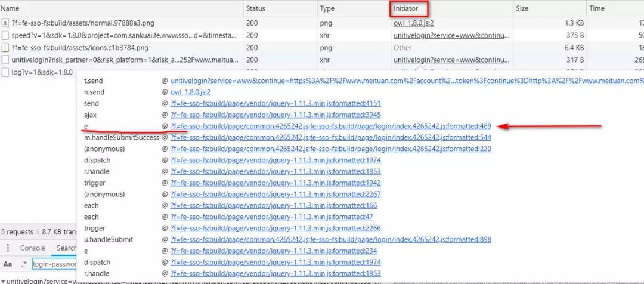Viewport: 644px width, 284px height.
Task: Click the document icon of the speed request
Action: click(x=5, y=36)
